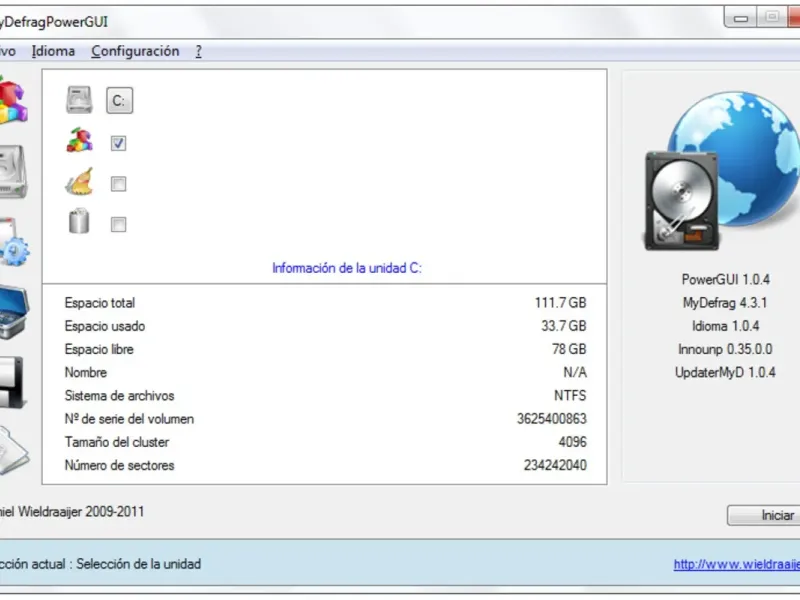Click the trash can icon in panel

(79, 221)
